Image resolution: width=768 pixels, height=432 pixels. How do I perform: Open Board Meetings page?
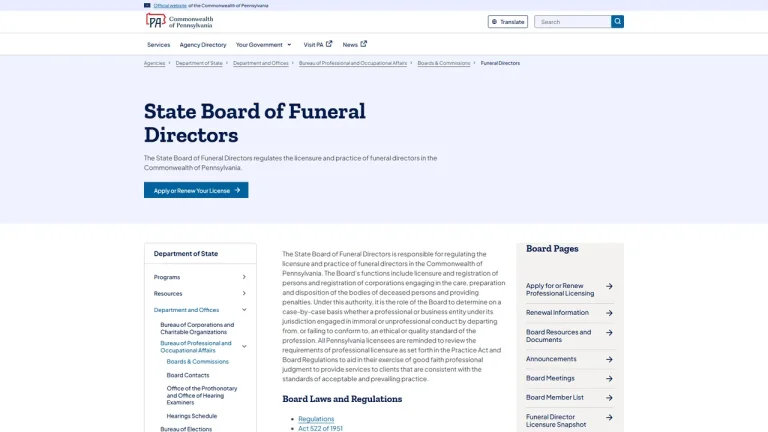pyautogui.click(x=550, y=378)
